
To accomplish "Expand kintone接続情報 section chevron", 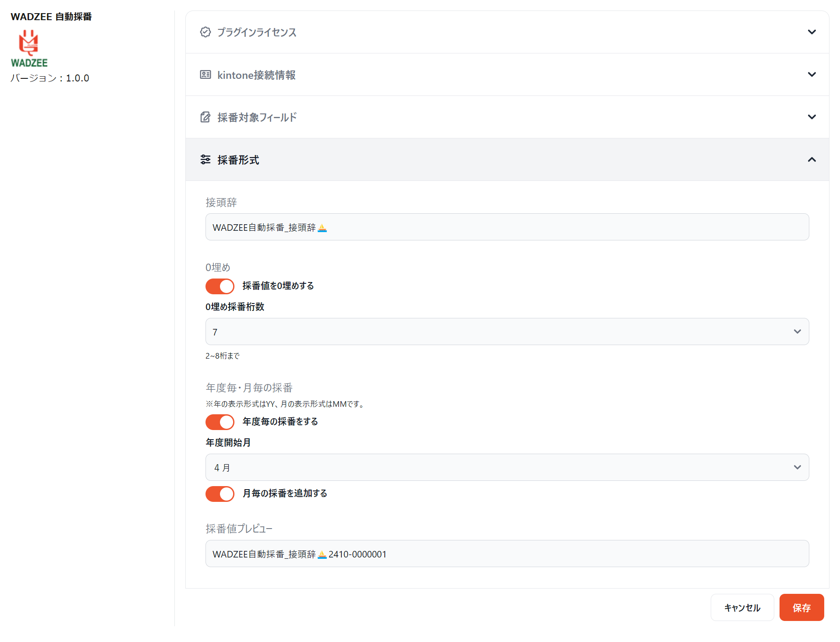I will point(812,74).
